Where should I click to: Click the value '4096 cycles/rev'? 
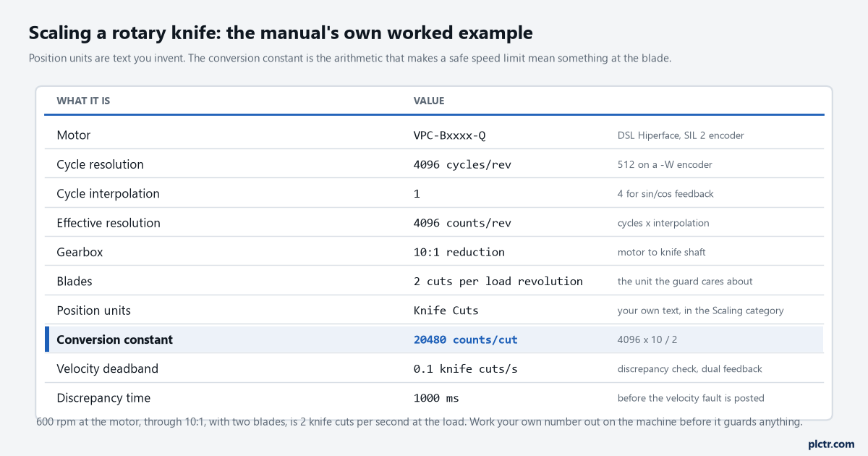pyautogui.click(x=462, y=164)
